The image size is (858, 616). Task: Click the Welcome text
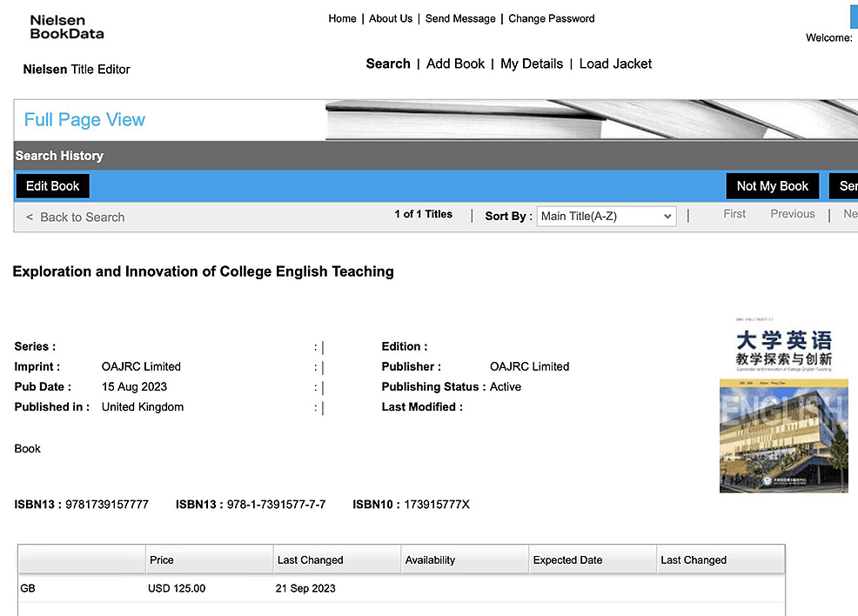coord(829,37)
